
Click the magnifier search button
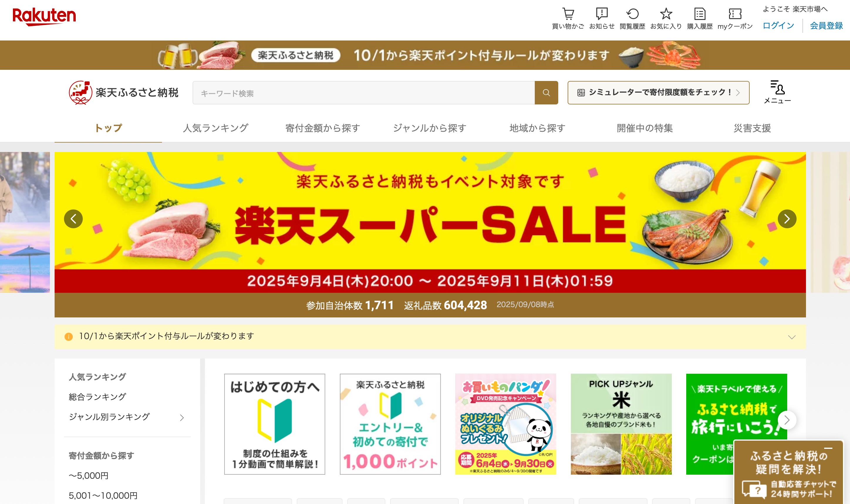click(546, 92)
